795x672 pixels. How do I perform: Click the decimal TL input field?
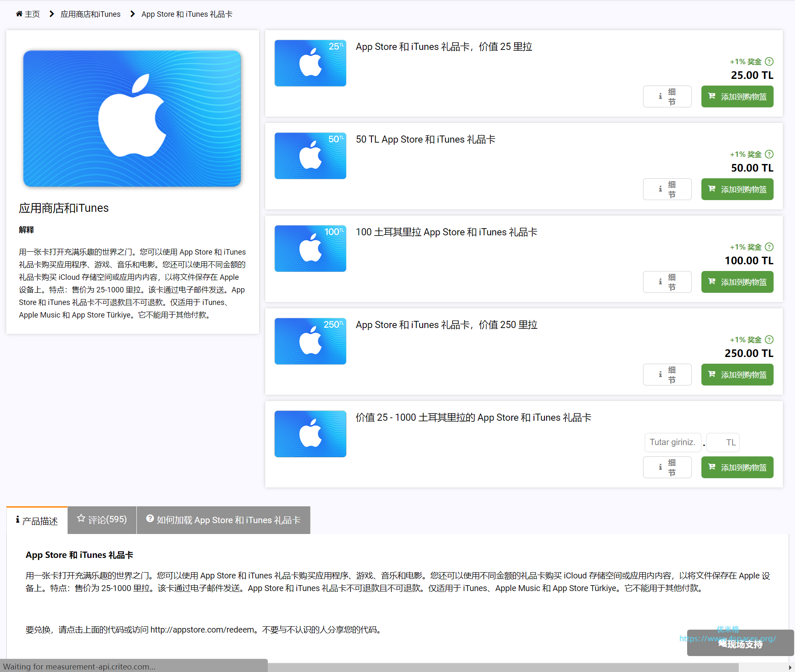click(x=723, y=443)
